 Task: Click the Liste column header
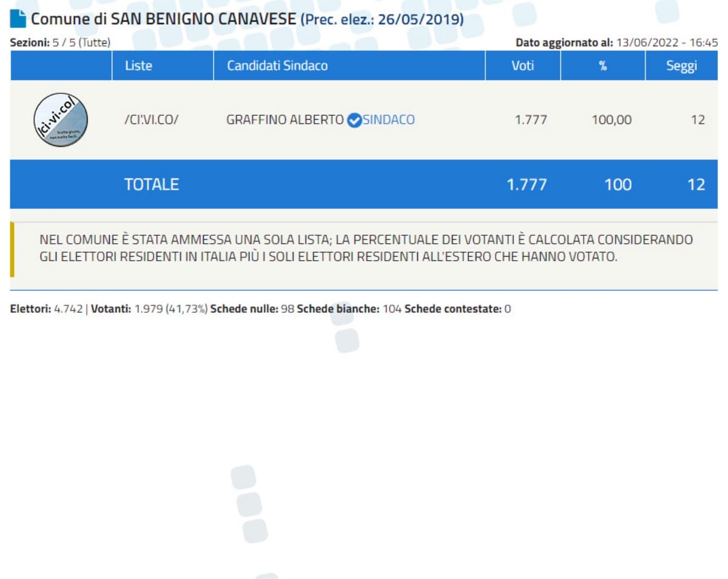click(138, 66)
